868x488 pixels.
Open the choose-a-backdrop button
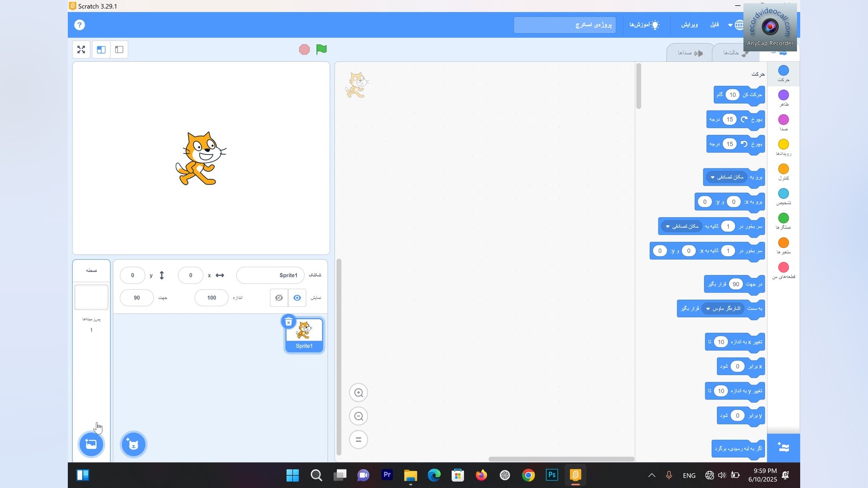click(x=91, y=445)
